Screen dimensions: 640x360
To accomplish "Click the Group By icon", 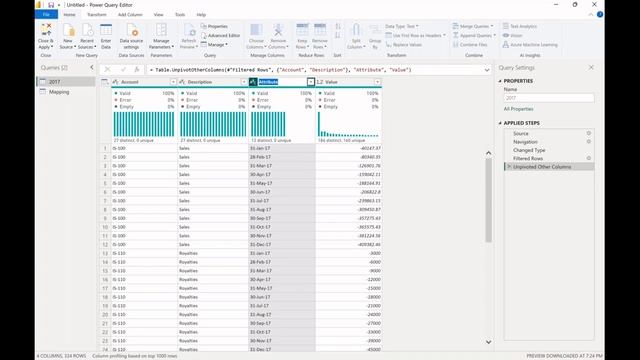I will tap(375, 31).
